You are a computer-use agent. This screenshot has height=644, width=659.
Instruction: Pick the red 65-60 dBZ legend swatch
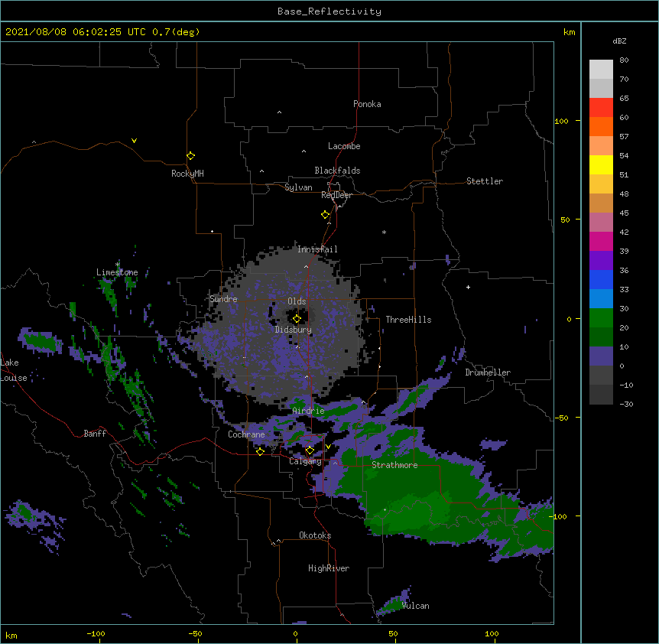pos(601,107)
